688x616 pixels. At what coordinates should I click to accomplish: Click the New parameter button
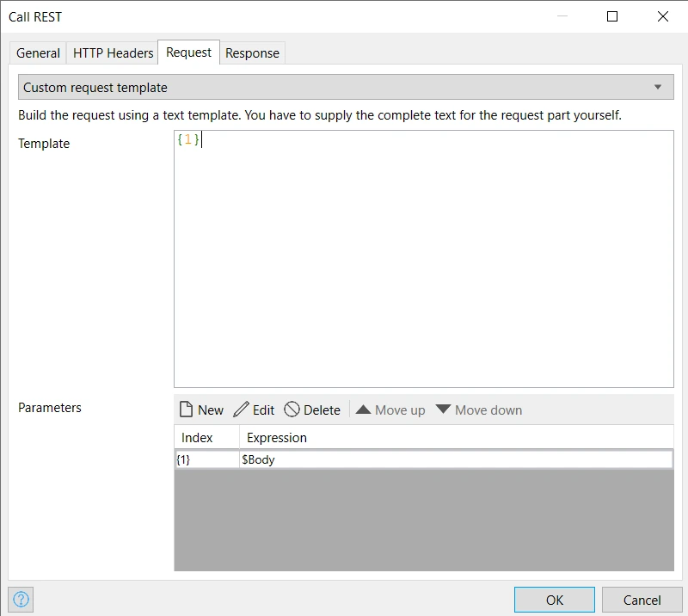201,410
